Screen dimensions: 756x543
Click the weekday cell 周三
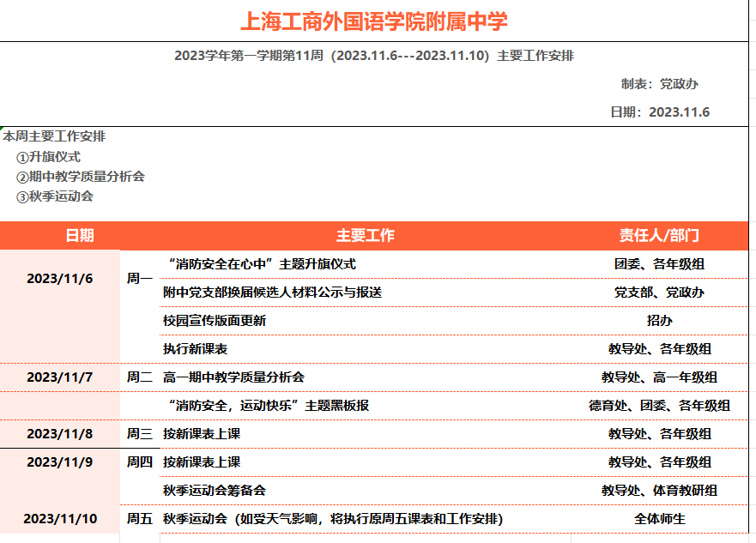coord(139,434)
